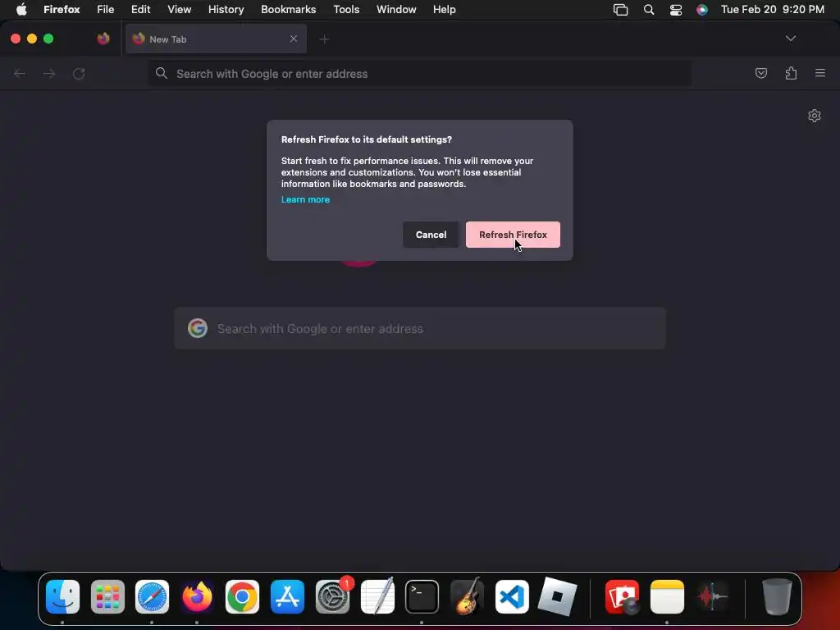Open new tab personalize gear icon
The height and width of the screenshot is (630, 840).
[x=815, y=116]
